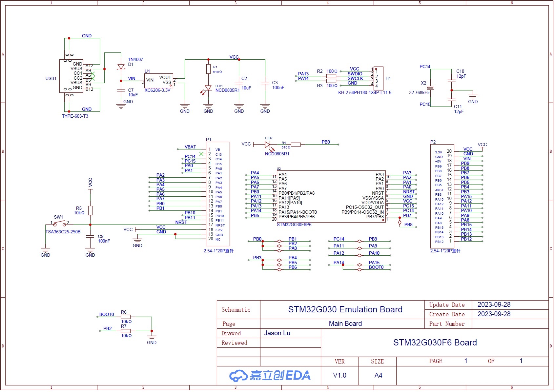Select the D1 diode symbol
This screenshot has height=392, width=555.
tap(121, 67)
